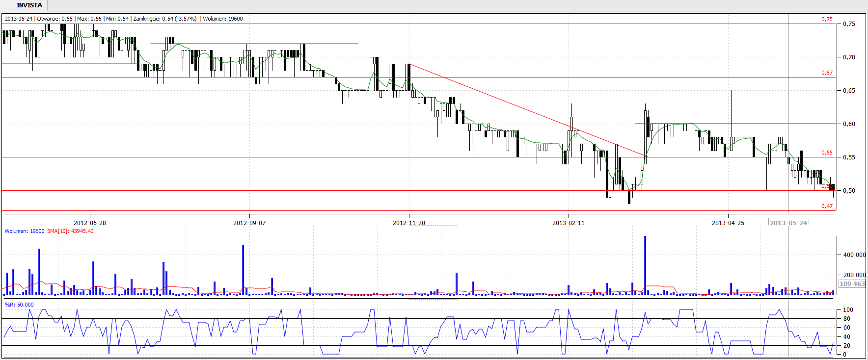Select the red 0,47 level label

(x=827, y=206)
